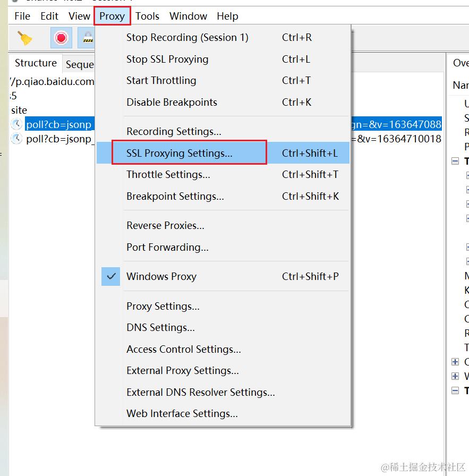
Task: Switch to the Structure tab
Action: pos(36,63)
